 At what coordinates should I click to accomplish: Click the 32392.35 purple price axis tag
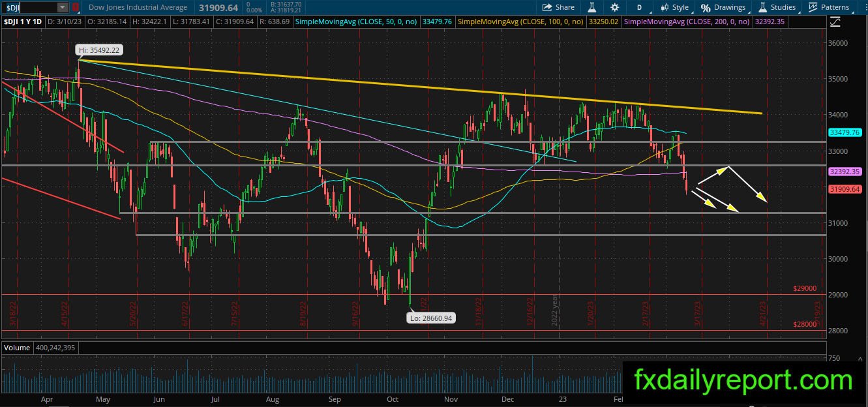[845, 172]
